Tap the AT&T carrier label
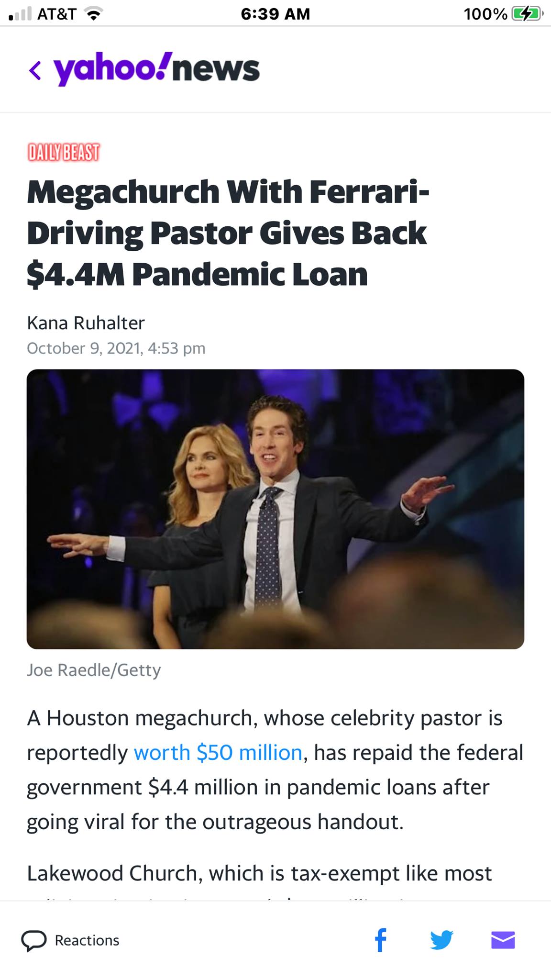This screenshot has width=551, height=980. click(x=56, y=14)
